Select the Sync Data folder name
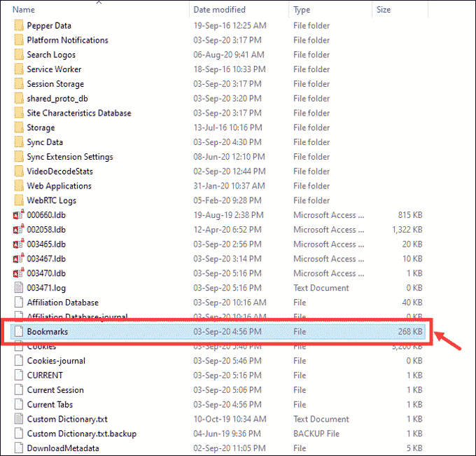 click(45, 142)
